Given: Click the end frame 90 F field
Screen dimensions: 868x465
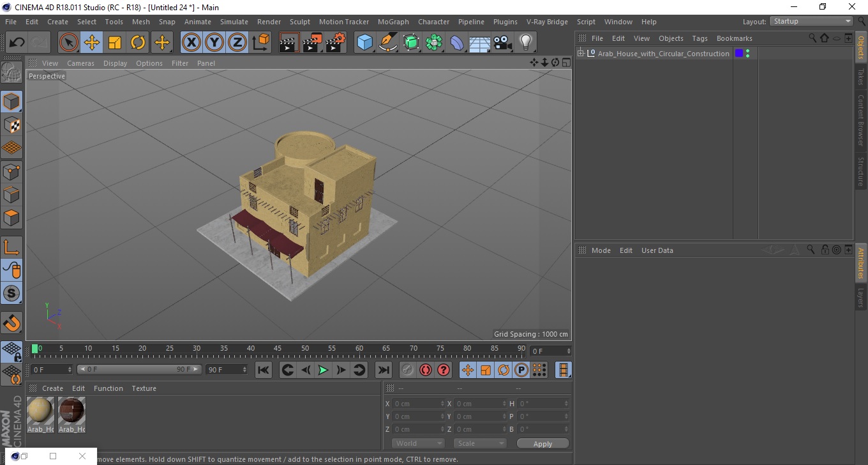Looking at the screenshot, I should [x=227, y=369].
